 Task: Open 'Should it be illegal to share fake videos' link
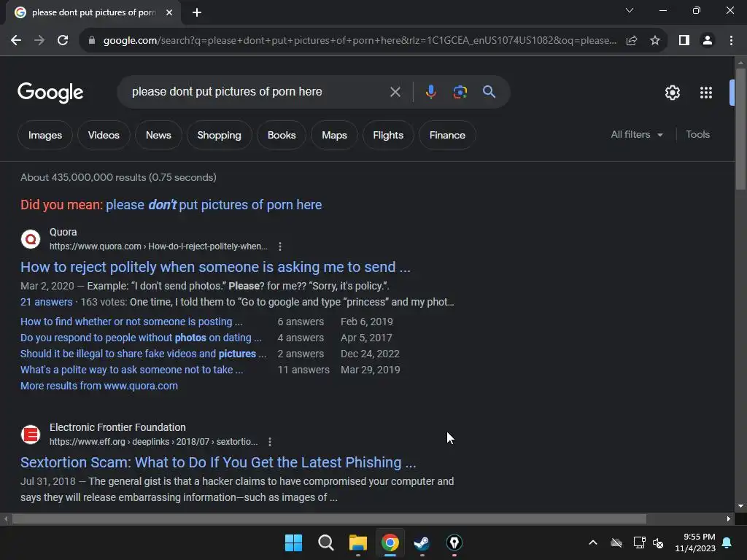(144, 354)
